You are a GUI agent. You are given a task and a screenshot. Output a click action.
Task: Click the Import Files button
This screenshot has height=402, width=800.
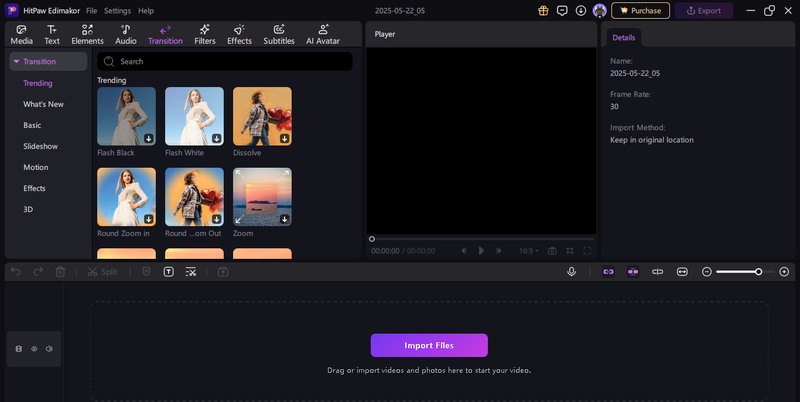coord(429,345)
